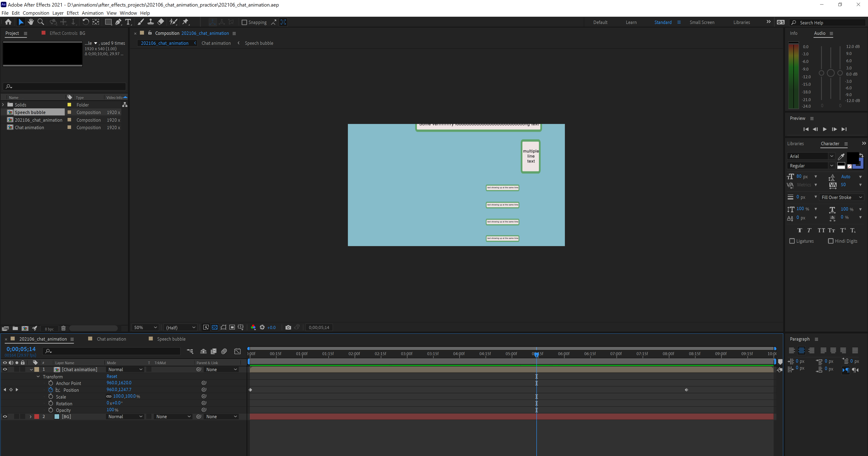
Task: Take a snapshot of the composition
Action: (x=288, y=327)
